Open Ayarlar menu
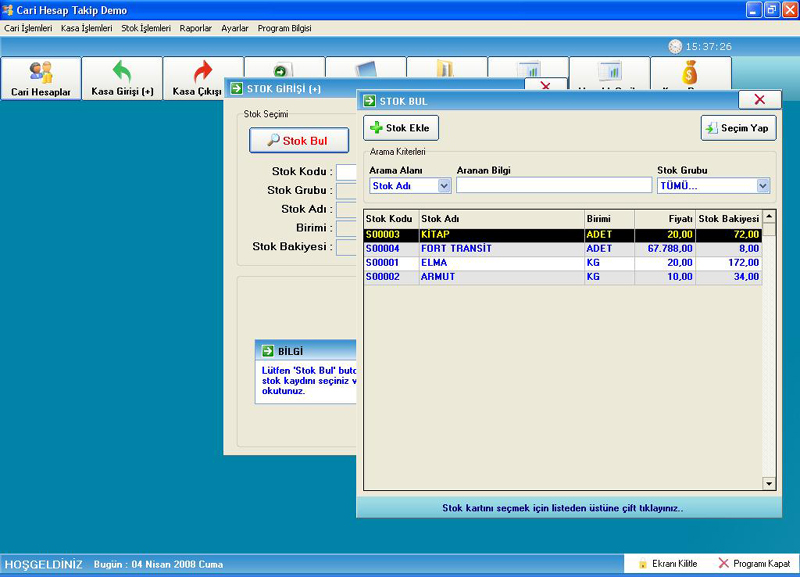Image resolution: width=800 pixels, height=577 pixels. coord(234,29)
